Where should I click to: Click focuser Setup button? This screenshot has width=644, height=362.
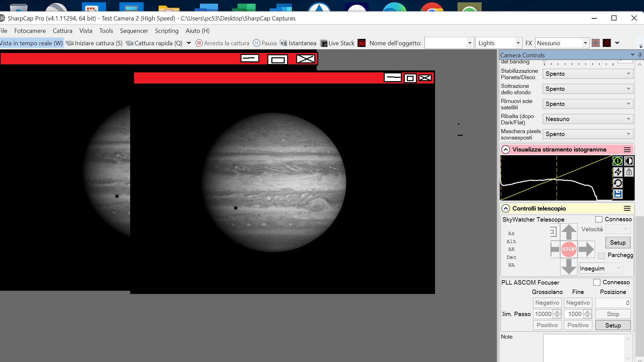tap(613, 325)
